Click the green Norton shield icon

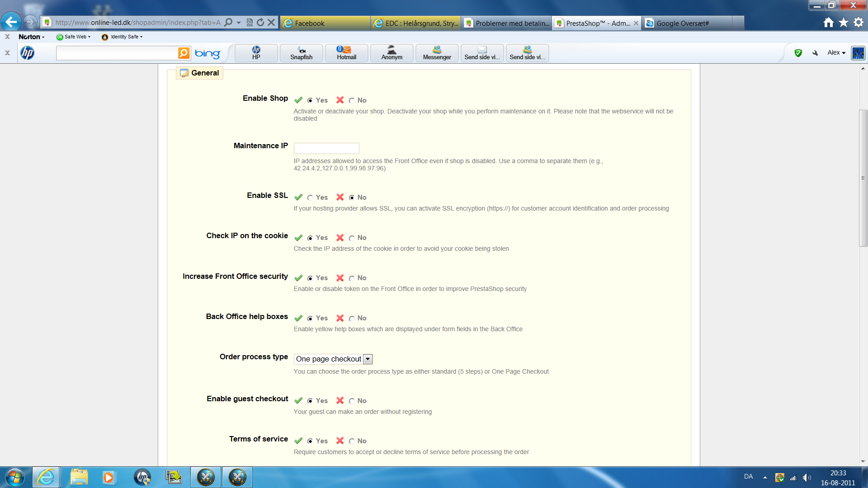pos(798,53)
